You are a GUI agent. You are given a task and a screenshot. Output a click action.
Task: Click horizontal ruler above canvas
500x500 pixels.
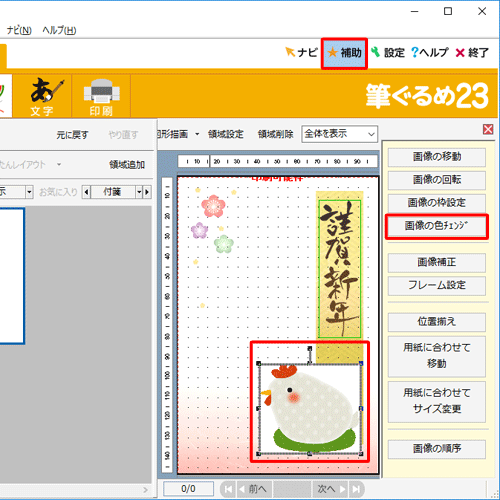coord(278,161)
